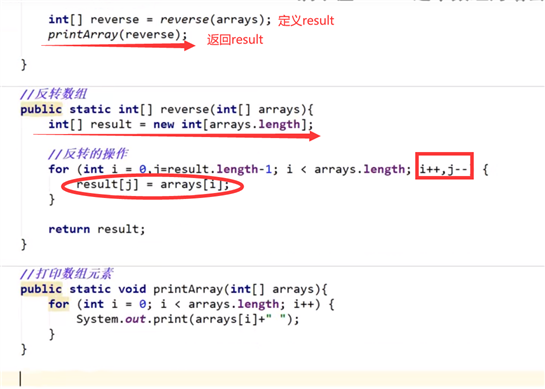Click 'print(arrays[i]+" ");' in the System.out line

[x=226, y=319]
